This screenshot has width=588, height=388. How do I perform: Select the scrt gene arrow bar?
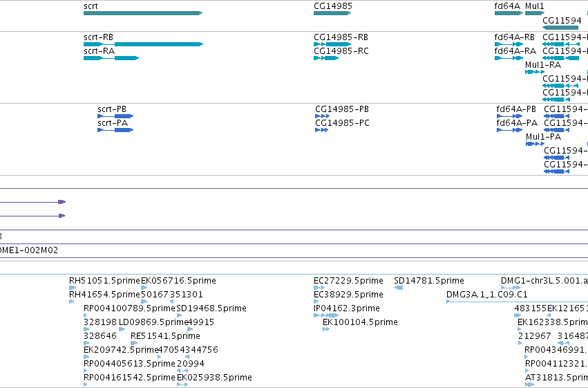click(x=143, y=13)
